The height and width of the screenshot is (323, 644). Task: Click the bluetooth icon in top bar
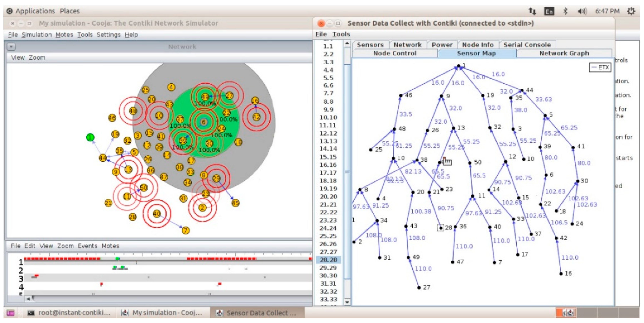[x=565, y=11]
